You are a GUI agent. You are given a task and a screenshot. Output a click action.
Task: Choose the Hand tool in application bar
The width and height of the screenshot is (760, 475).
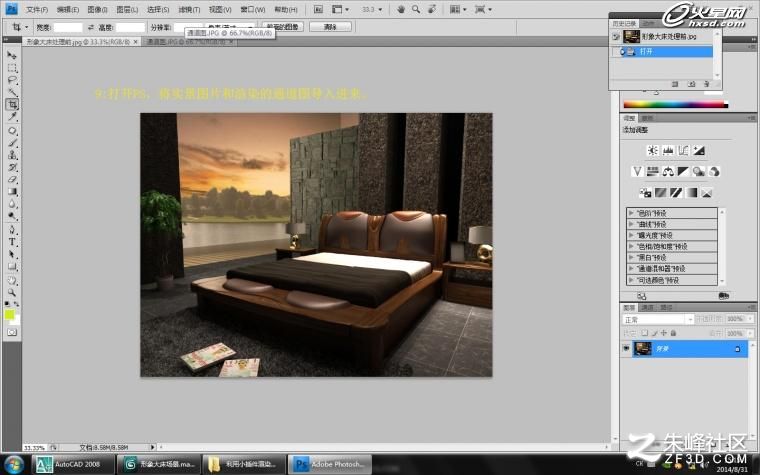click(x=401, y=9)
